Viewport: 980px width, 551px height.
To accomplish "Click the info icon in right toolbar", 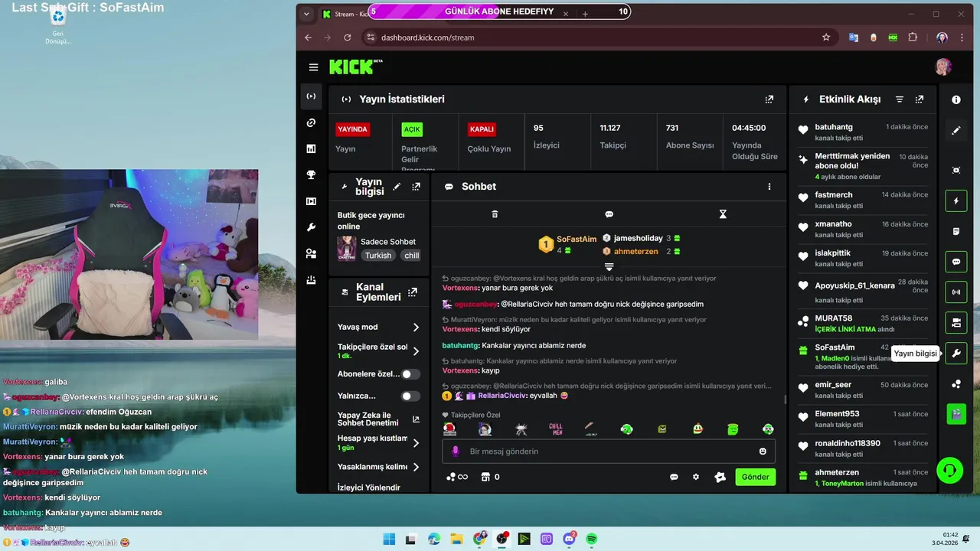I will (956, 99).
